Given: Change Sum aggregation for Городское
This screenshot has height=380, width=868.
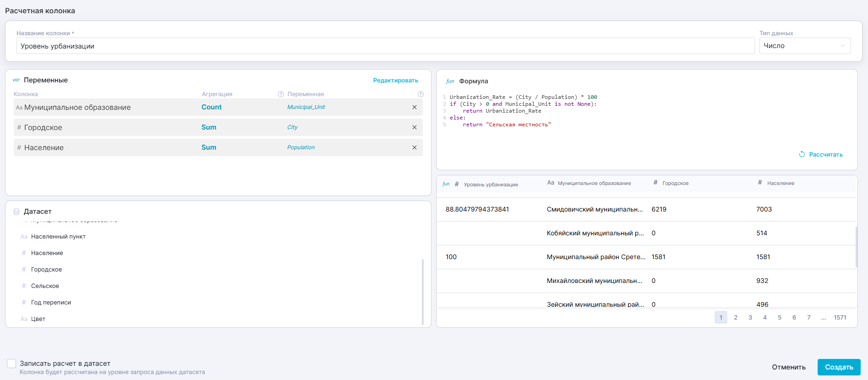Looking at the screenshot, I should (208, 127).
